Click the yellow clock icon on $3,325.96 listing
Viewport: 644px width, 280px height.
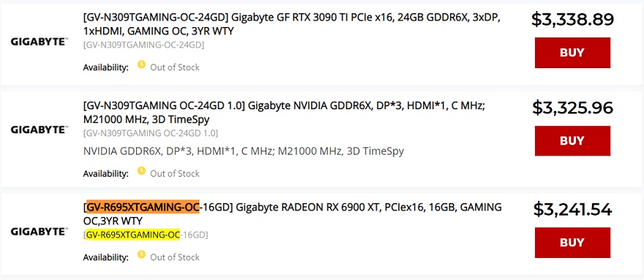click(x=141, y=171)
